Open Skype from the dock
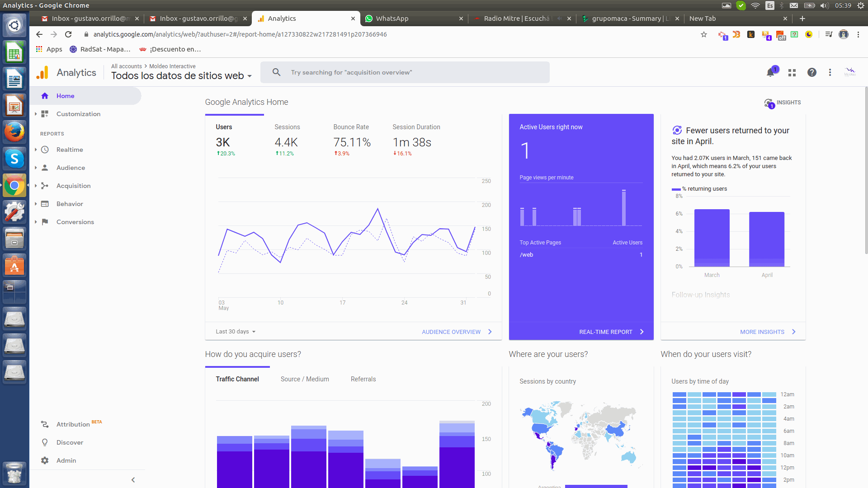Screen dimensions: 868x488 14,159
